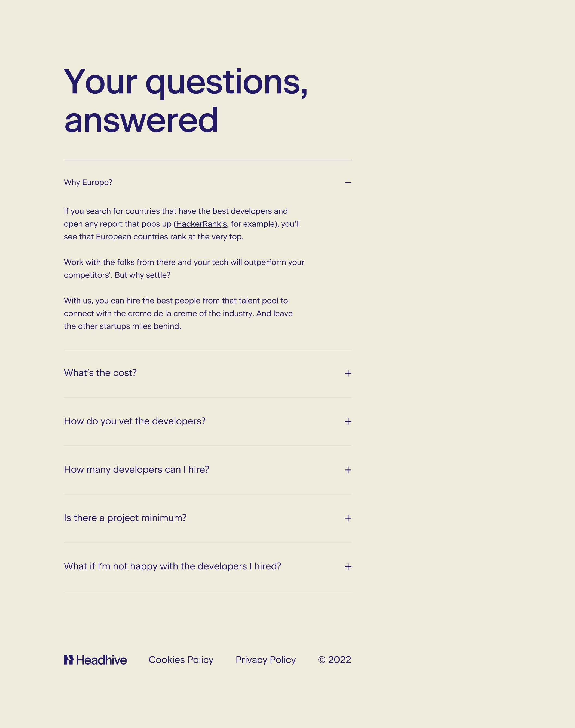Click the plus icon for "How many developers can I hire?"
Image resolution: width=575 pixels, height=728 pixels.
(348, 470)
